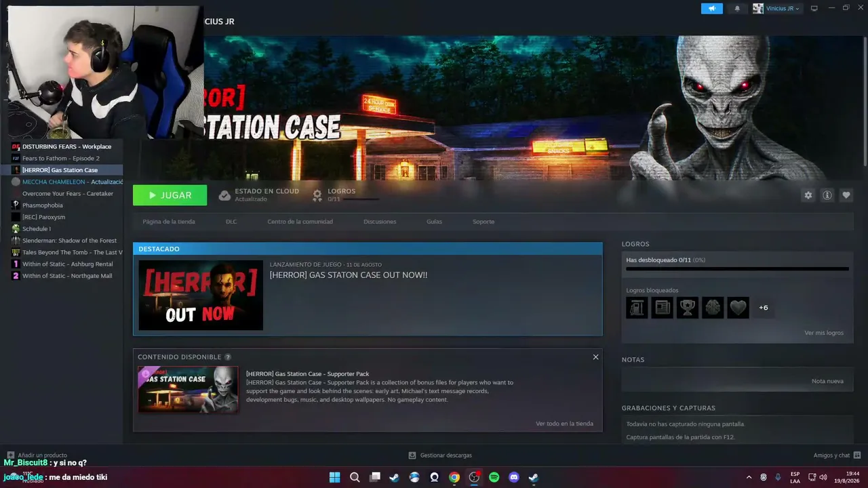Open the Supporter Pack DLC thumbnail
The width and height of the screenshot is (868, 488).
tap(188, 390)
